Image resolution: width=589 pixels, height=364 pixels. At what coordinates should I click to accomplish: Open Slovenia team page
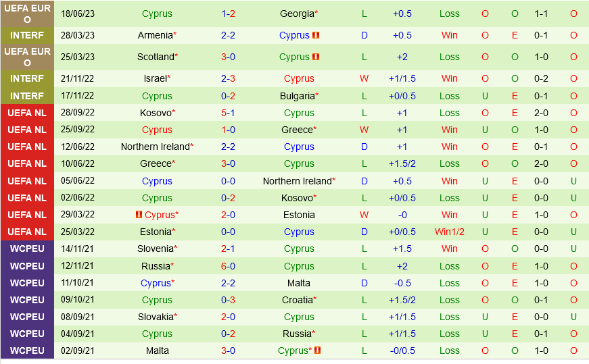(155, 249)
